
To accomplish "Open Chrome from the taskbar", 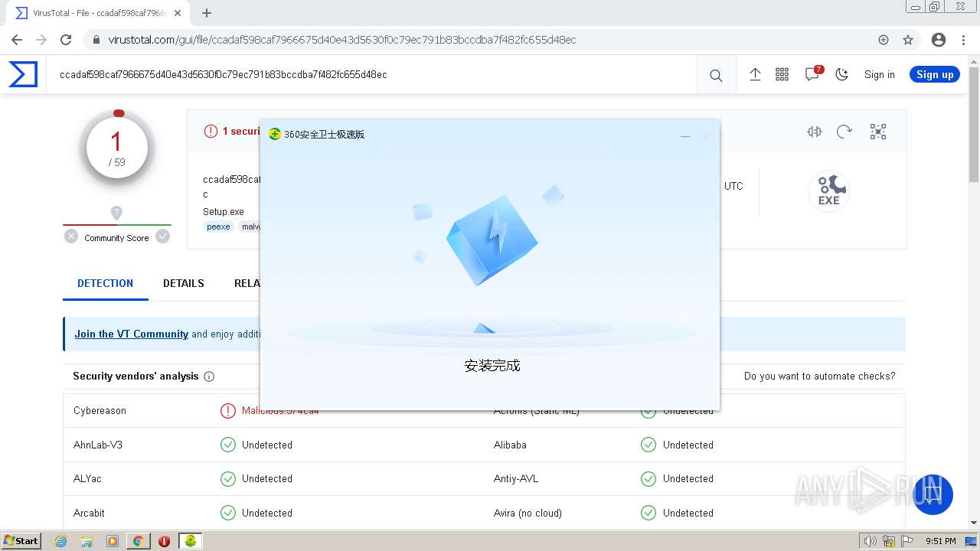I will pyautogui.click(x=138, y=540).
